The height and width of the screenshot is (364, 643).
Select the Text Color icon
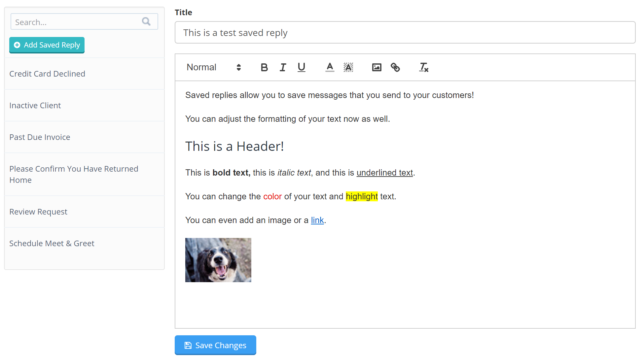click(x=330, y=67)
